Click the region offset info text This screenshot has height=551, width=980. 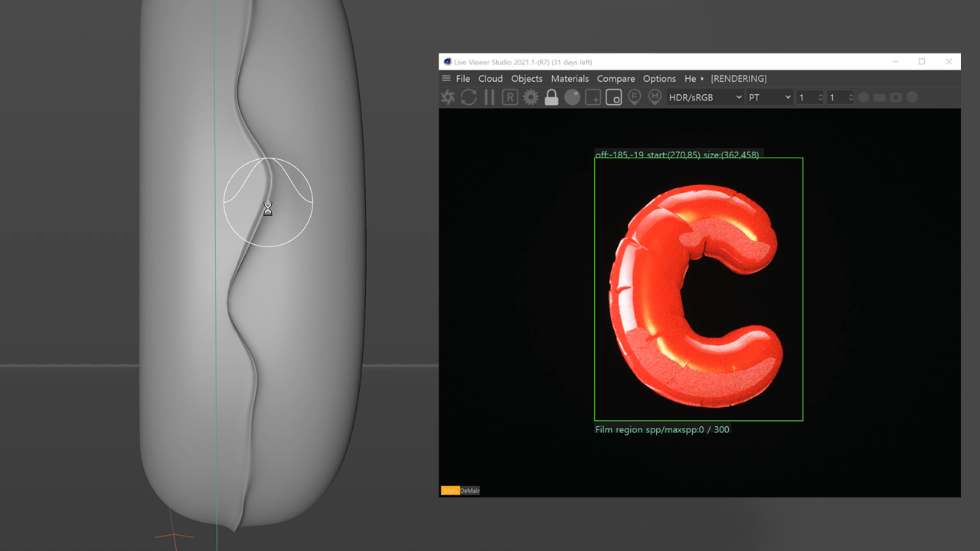[x=677, y=155]
